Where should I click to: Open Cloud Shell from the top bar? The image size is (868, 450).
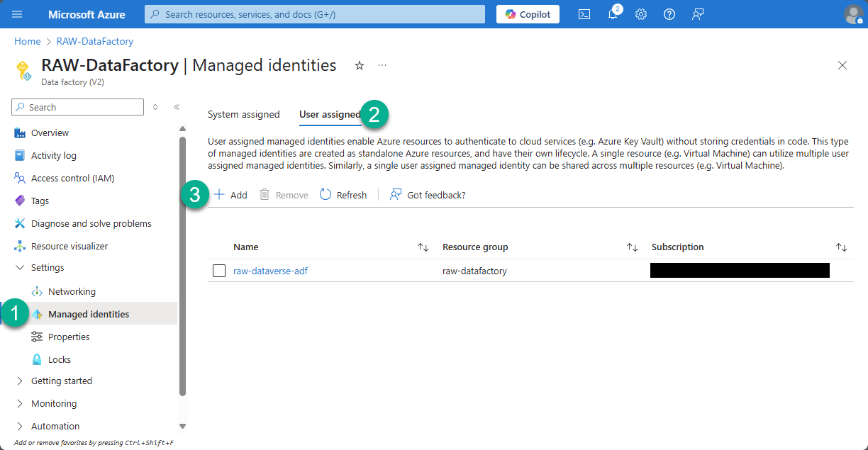[x=584, y=14]
